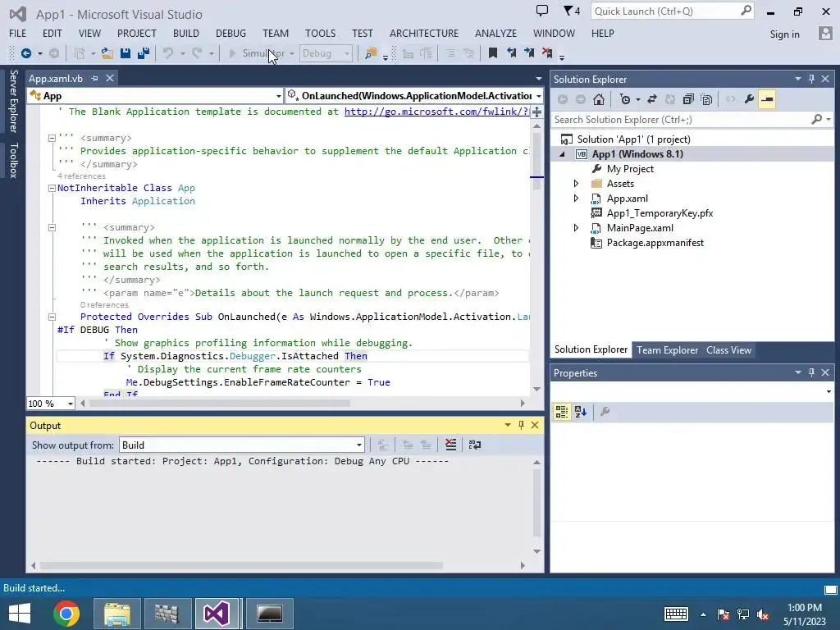Open the feedback speech bubble icon

click(542, 10)
